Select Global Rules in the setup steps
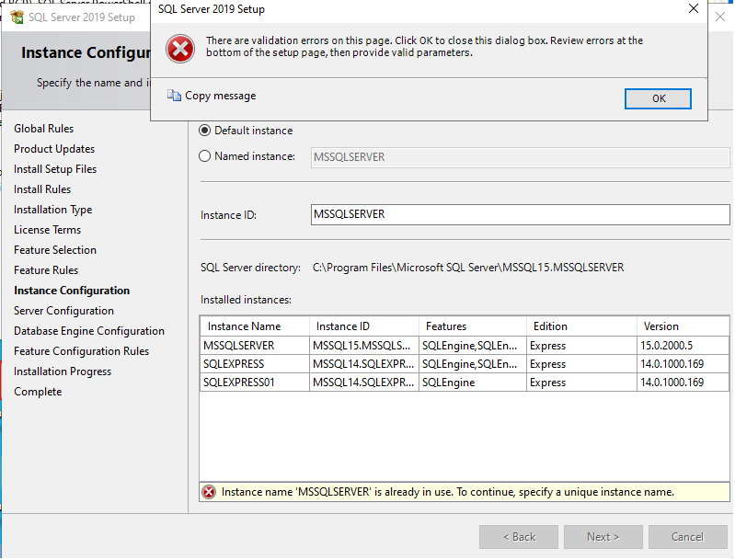The height and width of the screenshot is (560, 735). pos(43,129)
